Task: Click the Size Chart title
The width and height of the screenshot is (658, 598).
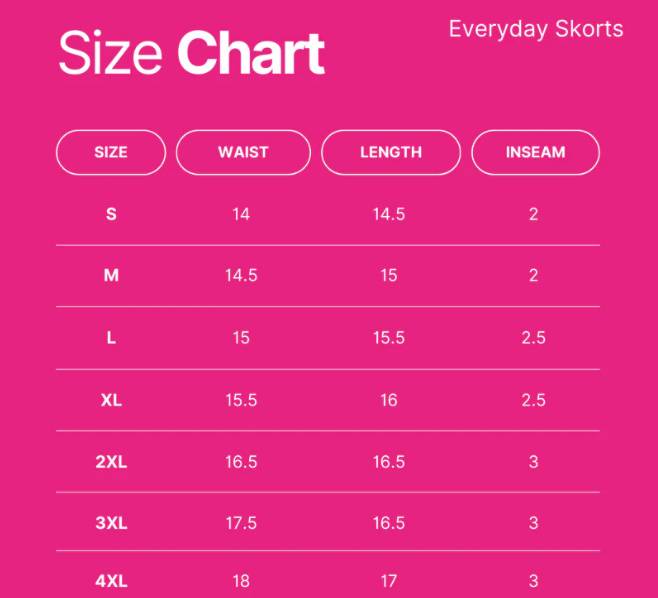Action: tap(191, 53)
